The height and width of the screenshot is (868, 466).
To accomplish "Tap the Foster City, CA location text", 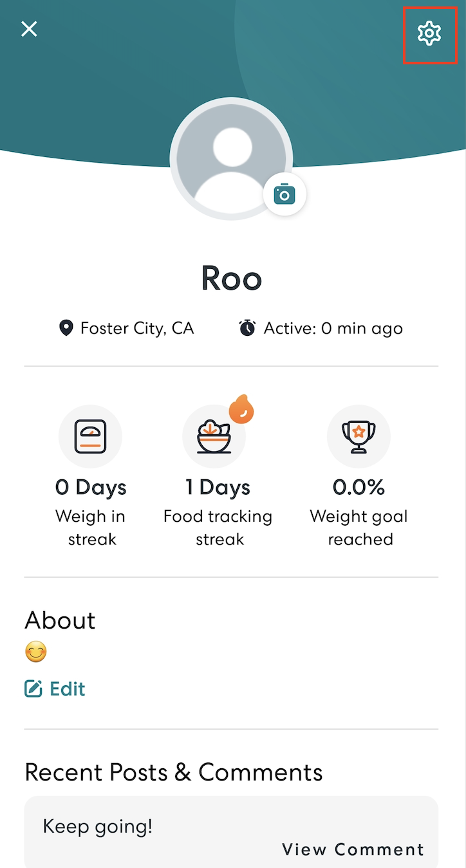I will [137, 329].
